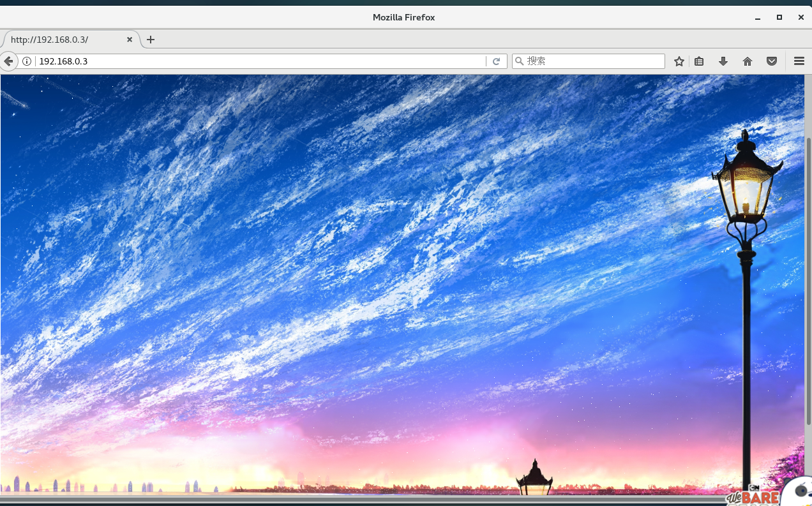Viewport: 812px width, 506px height.
Task: Open the downloads arrow icon
Action: point(723,61)
